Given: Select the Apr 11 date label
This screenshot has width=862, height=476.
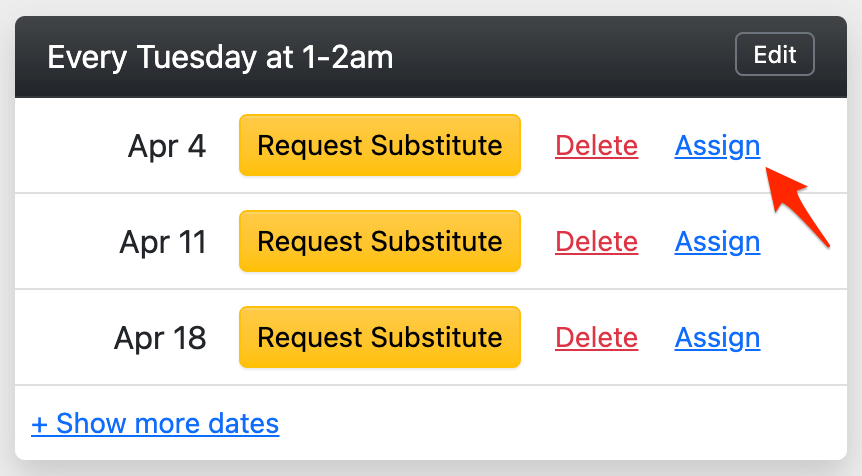Looking at the screenshot, I should coord(162,242).
